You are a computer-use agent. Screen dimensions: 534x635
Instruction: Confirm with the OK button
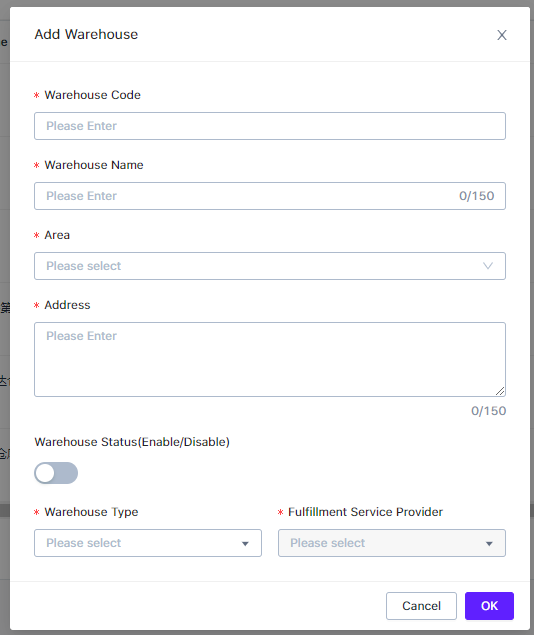pos(489,606)
